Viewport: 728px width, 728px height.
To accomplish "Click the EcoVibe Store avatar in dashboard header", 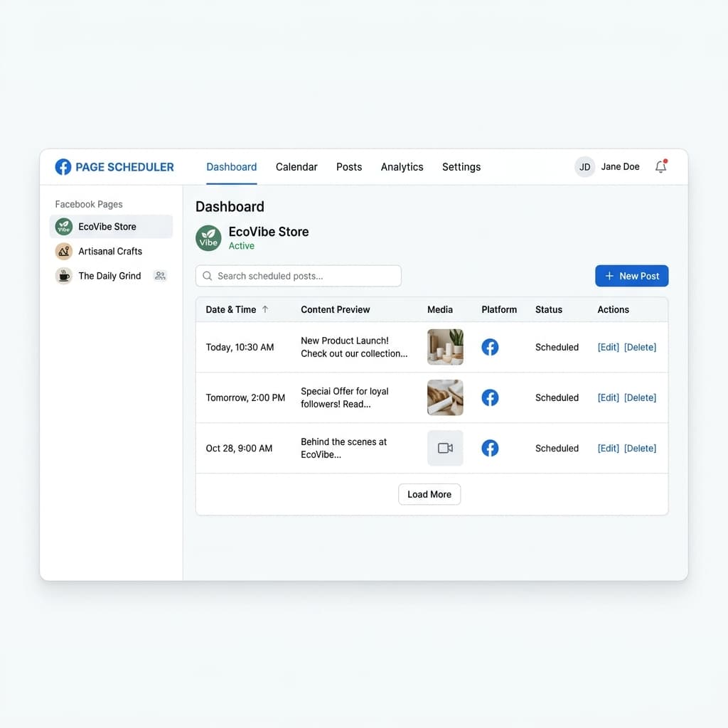I will pyautogui.click(x=208, y=238).
